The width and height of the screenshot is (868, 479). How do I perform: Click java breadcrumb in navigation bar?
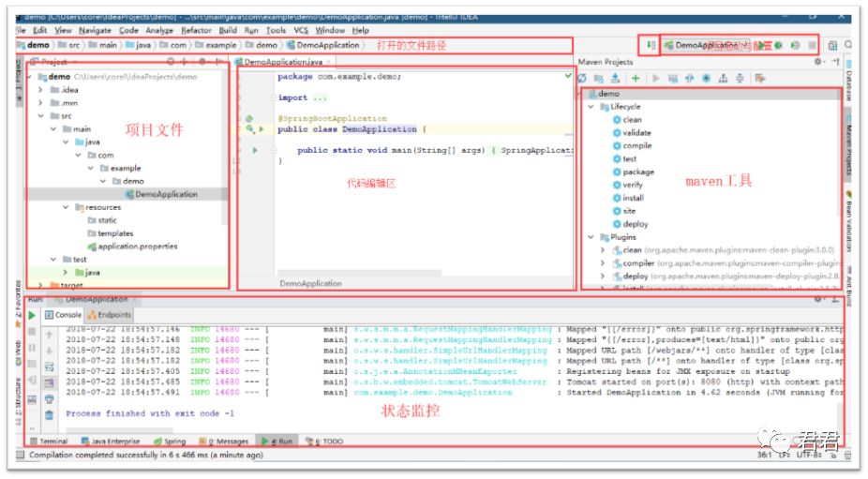coord(139,45)
